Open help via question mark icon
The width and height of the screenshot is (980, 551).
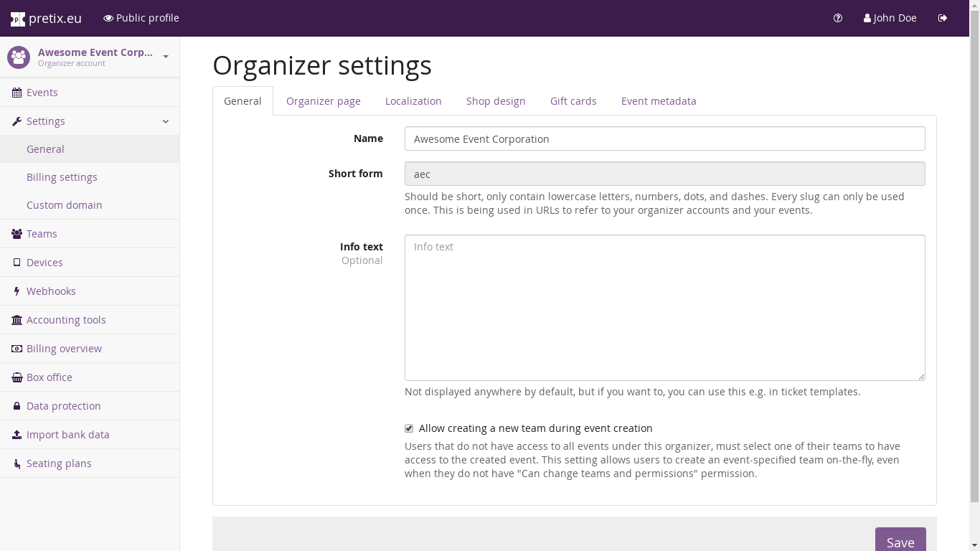(838, 18)
